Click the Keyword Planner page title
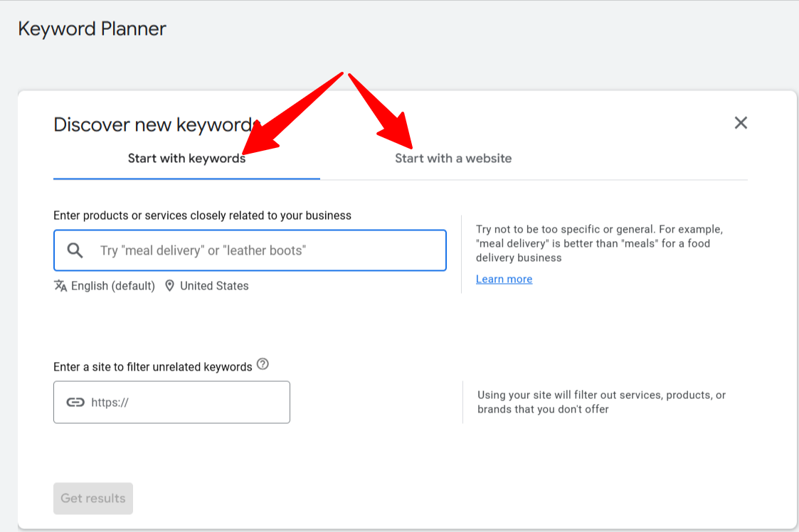Screen dimensions: 799x532 (x=92, y=29)
